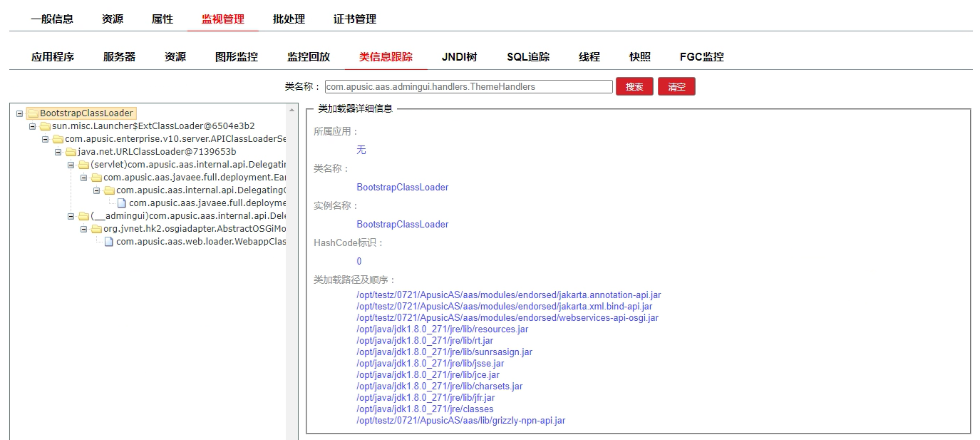
Task: Click the (servlet) node folder icon
Action: point(83,165)
